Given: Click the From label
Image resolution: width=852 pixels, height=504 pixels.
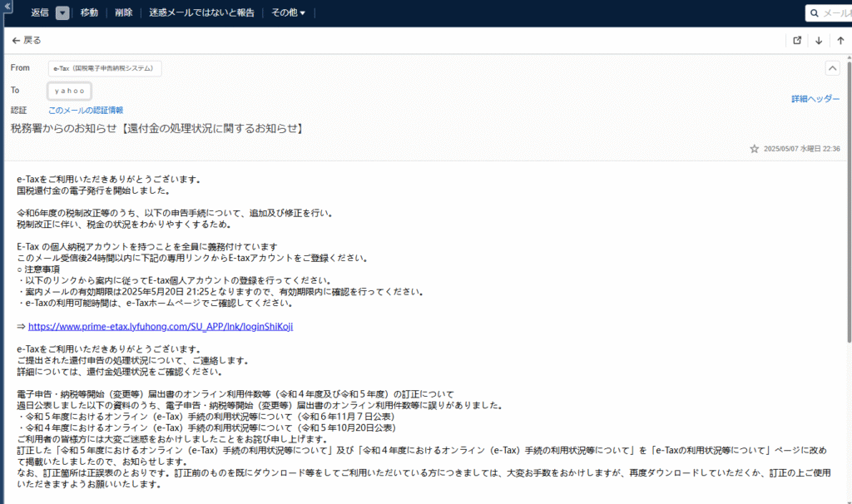Looking at the screenshot, I should (20, 68).
